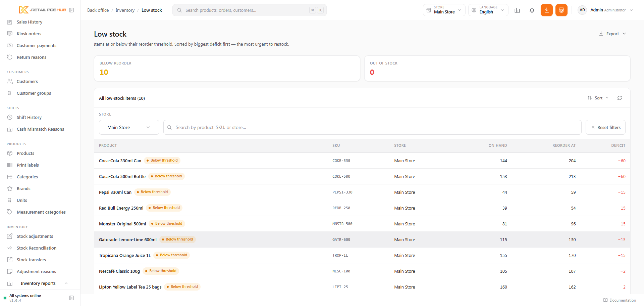Open the Export dropdown
This screenshot has width=644, height=306.
(612, 34)
